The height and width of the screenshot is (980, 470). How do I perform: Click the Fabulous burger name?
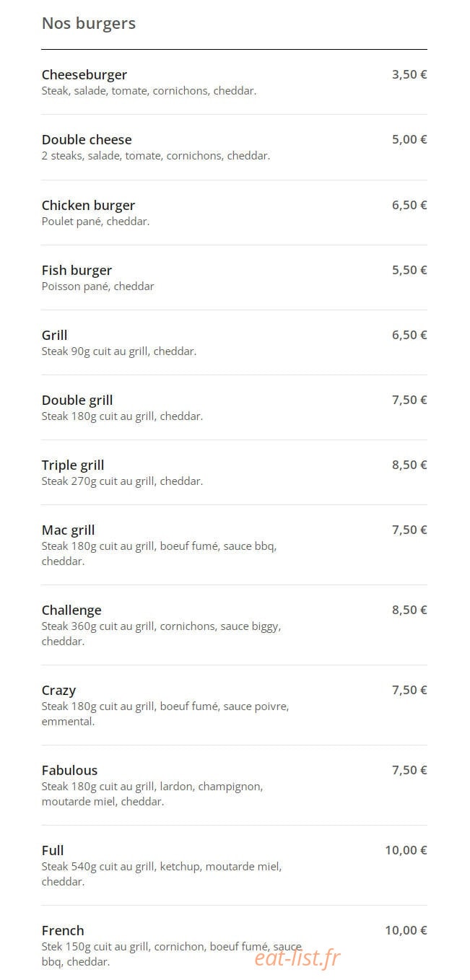click(69, 770)
